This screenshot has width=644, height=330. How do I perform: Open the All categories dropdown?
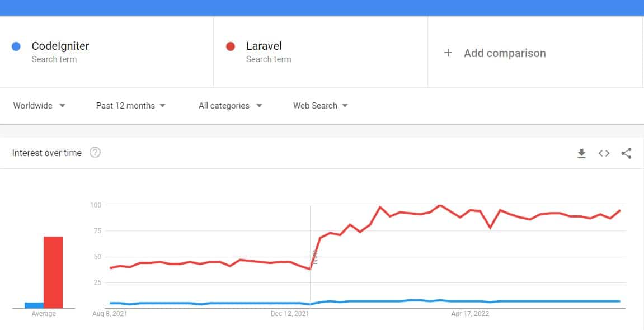coord(230,105)
